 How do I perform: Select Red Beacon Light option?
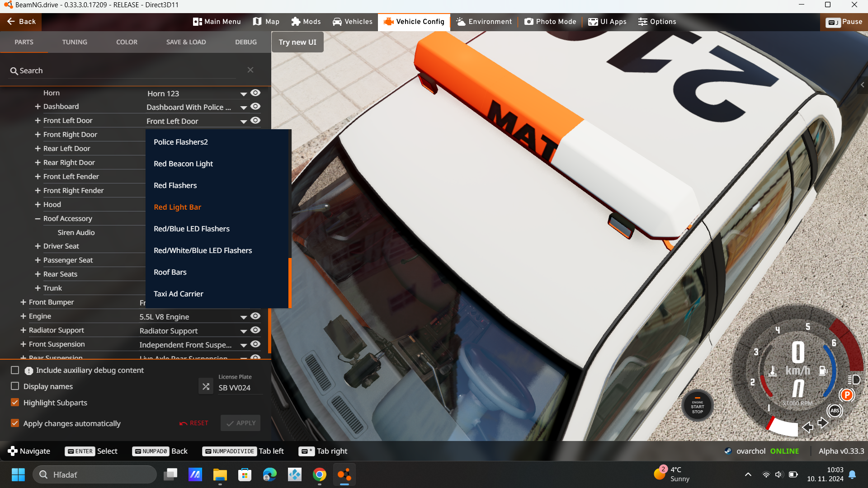point(217,164)
